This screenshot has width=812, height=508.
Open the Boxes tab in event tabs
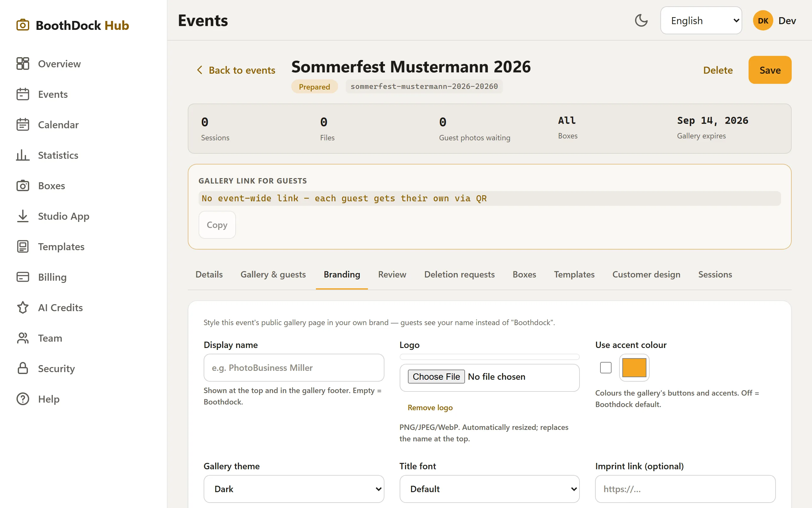tap(524, 275)
